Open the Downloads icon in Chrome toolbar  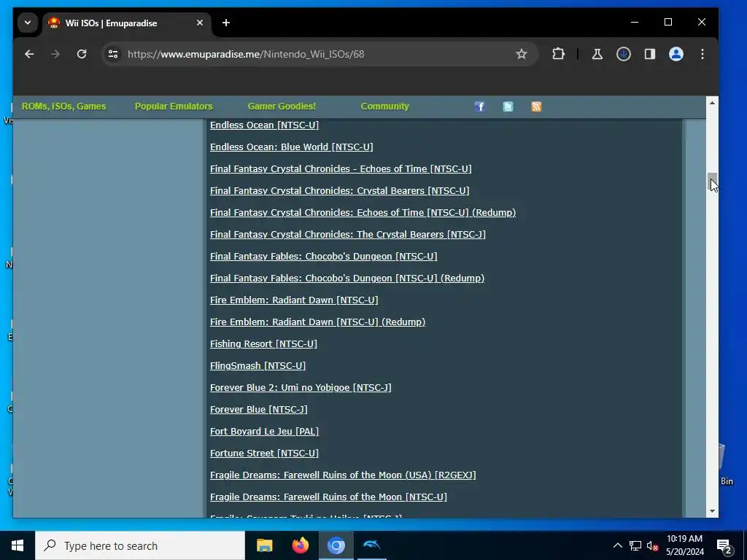[623, 54]
